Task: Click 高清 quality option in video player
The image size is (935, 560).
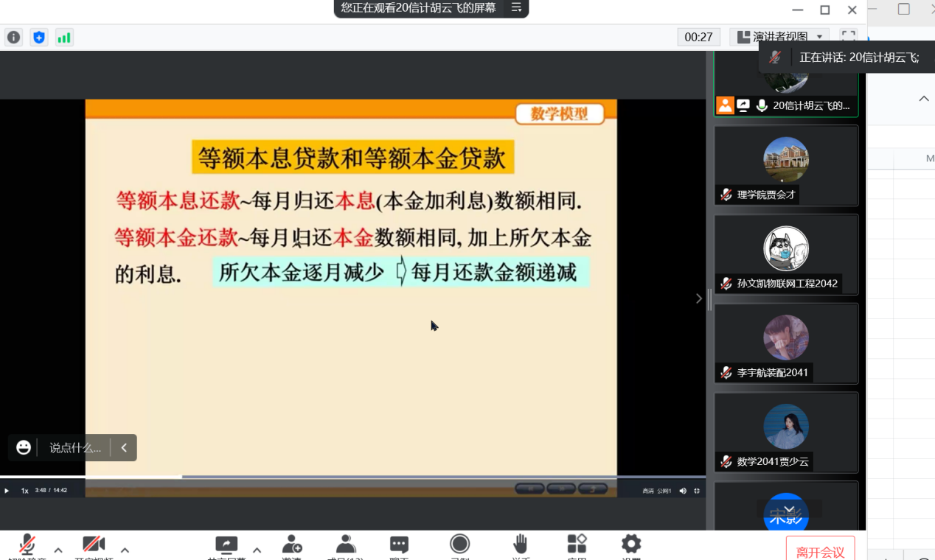Action: tap(648, 491)
